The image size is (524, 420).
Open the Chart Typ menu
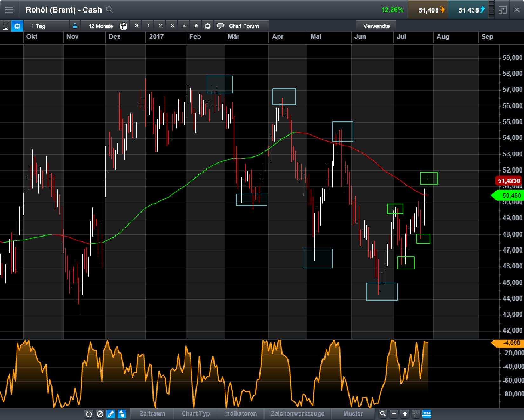(196, 414)
